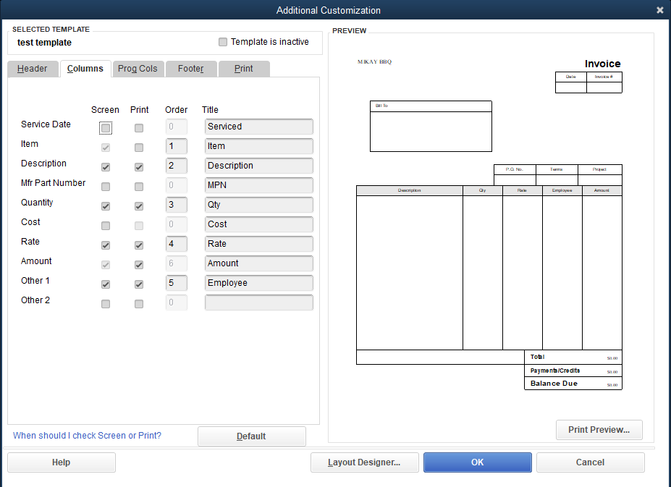Toggle Rate Screen checkbox
671x487 pixels.
pos(106,245)
